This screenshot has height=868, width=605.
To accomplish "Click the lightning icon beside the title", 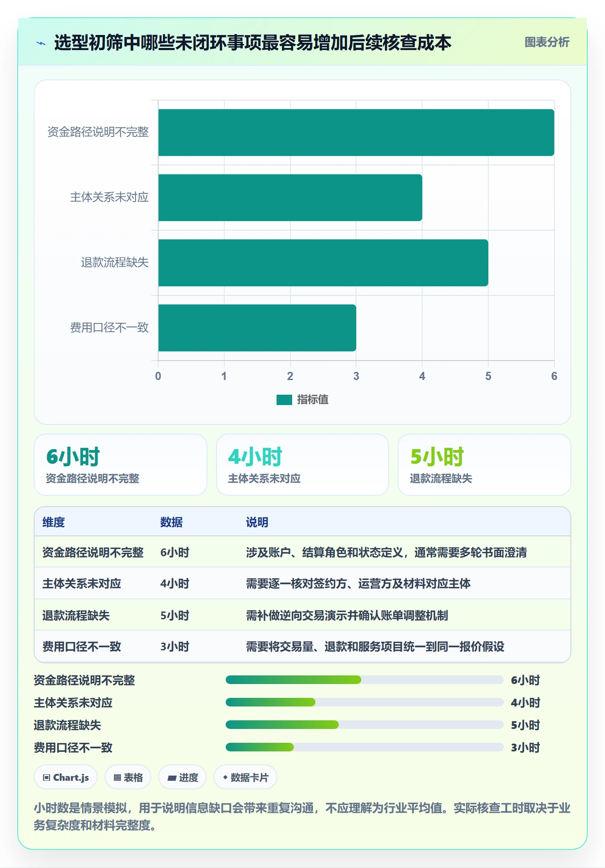I will (x=41, y=43).
